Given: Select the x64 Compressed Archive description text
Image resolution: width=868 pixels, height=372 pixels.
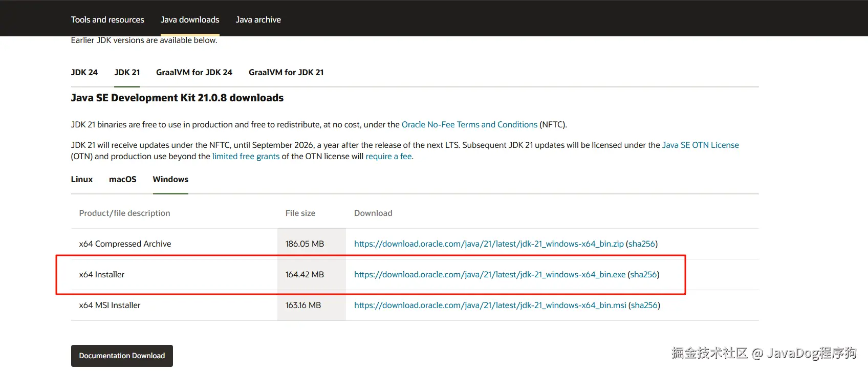Looking at the screenshot, I should coord(125,244).
